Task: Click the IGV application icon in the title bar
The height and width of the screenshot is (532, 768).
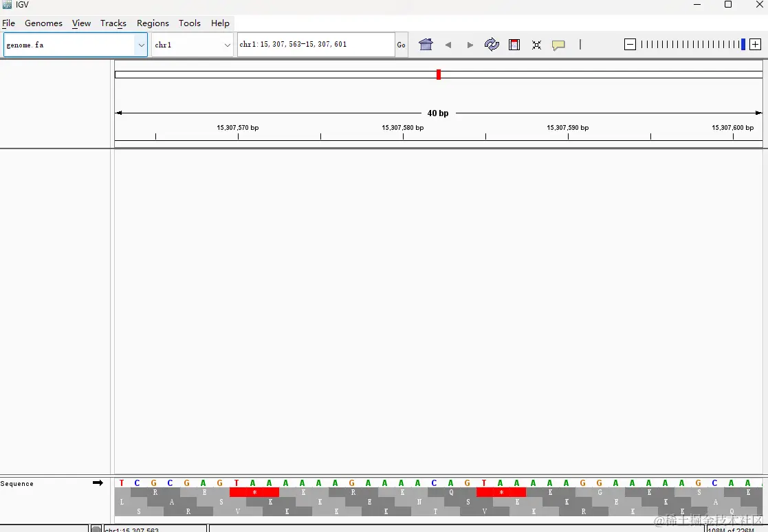Action: tap(7, 4)
